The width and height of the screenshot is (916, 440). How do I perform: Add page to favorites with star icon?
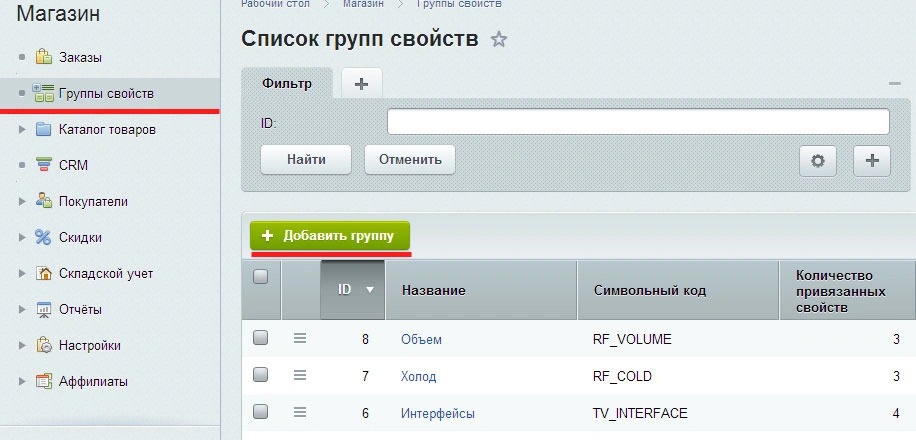(498, 40)
